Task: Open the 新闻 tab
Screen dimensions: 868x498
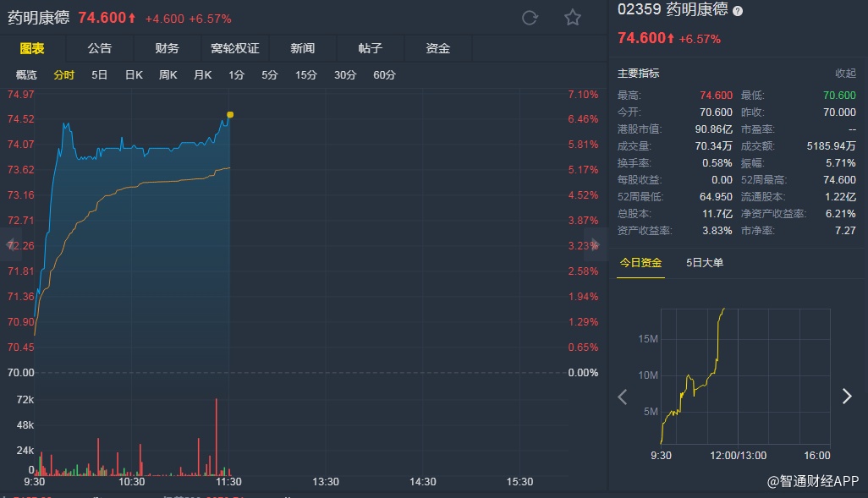Action: click(302, 48)
